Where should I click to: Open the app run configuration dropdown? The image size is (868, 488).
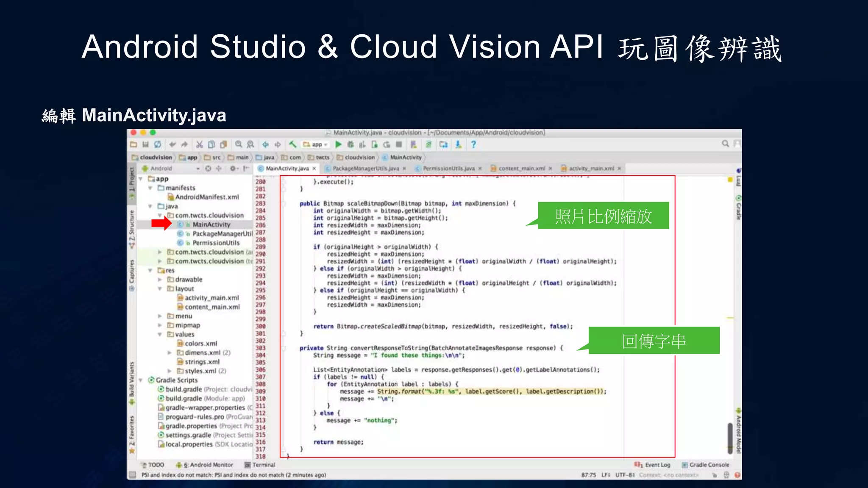click(x=315, y=144)
